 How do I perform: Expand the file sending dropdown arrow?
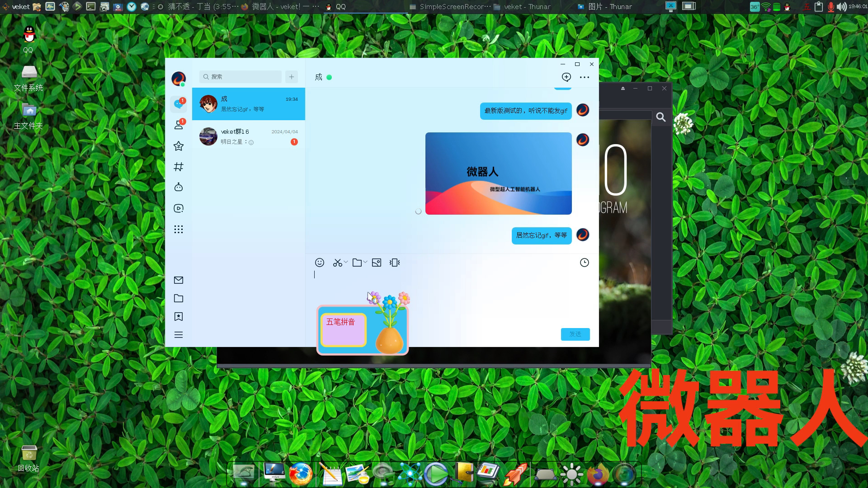tap(365, 262)
